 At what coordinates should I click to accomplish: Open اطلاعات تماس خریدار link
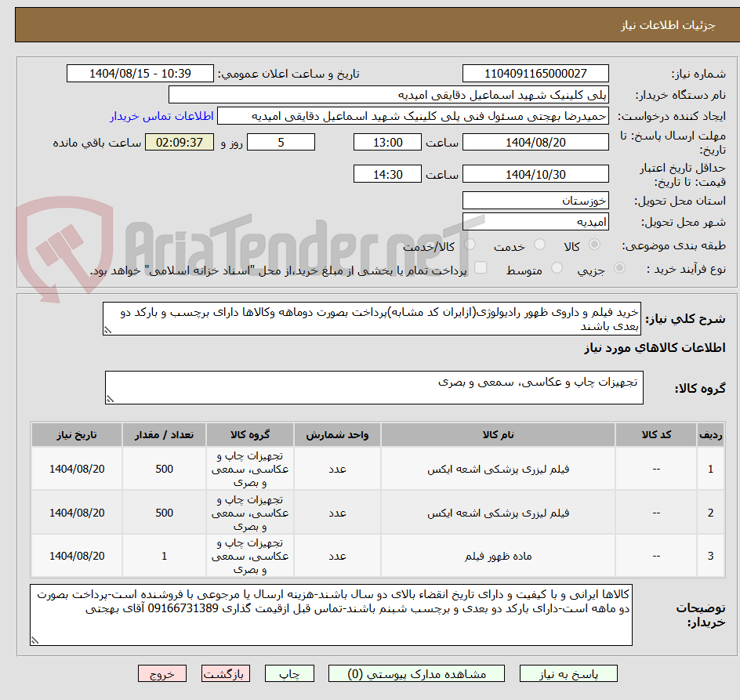[161, 116]
